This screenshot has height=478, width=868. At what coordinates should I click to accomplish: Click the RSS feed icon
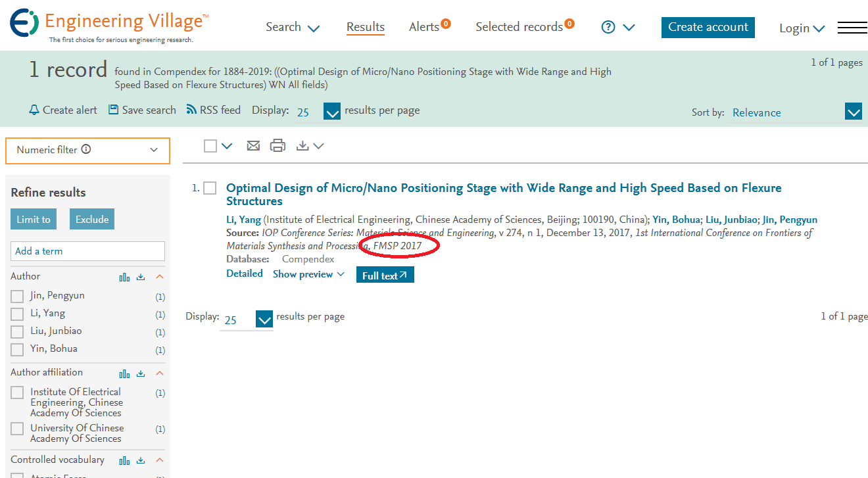tap(192, 110)
